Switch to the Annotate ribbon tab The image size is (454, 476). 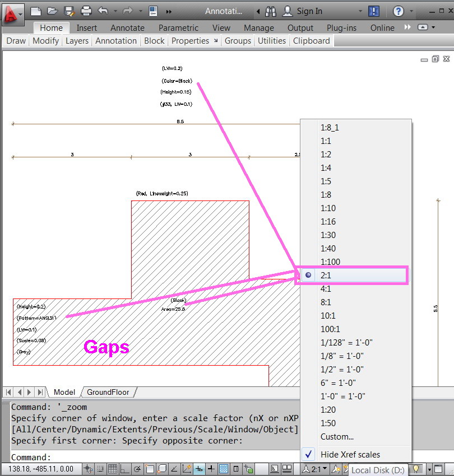pos(127,27)
